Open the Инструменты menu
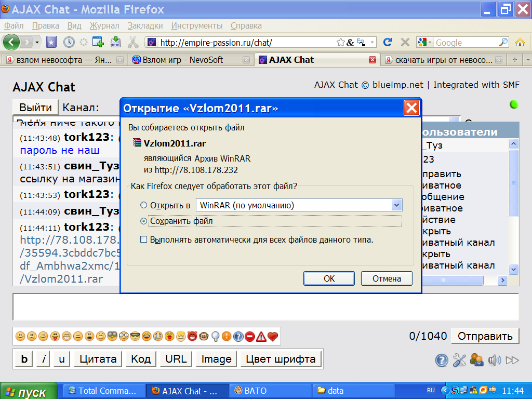 (x=197, y=26)
